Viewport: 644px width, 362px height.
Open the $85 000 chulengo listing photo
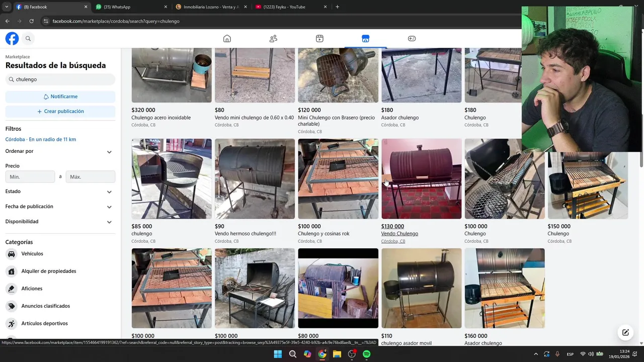point(172,179)
